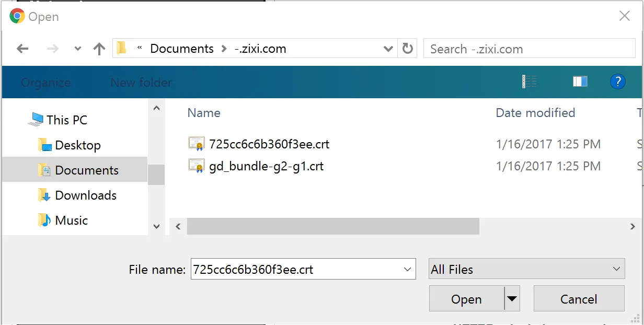Screen dimensions: 644x325
Task: Refresh the folder view
Action: pyautogui.click(x=407, y=49)
